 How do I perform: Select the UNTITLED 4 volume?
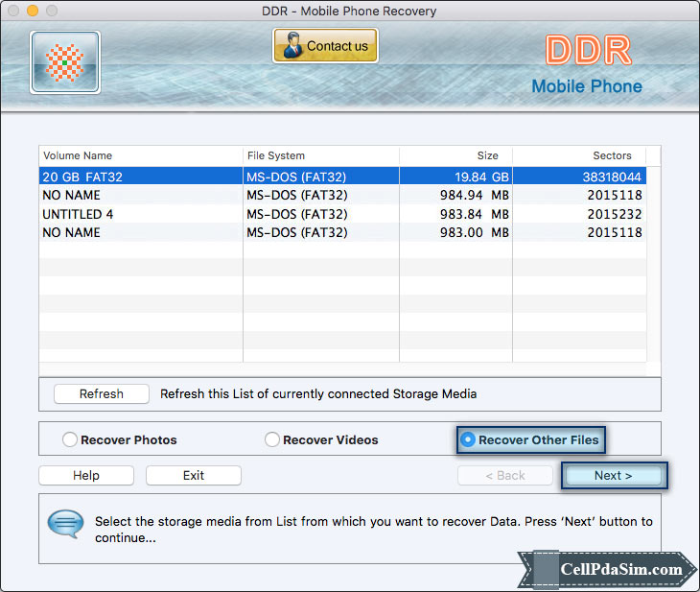click(342, 214)
